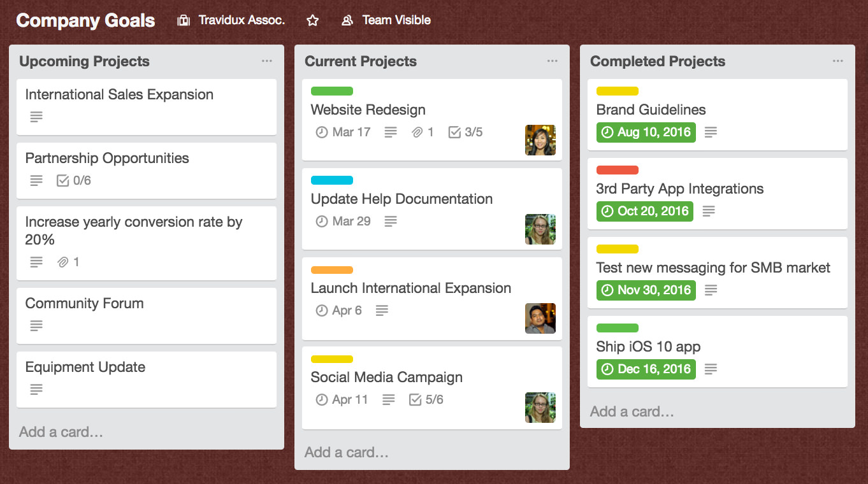Click attachment icon on Website Redesign card

417,132
